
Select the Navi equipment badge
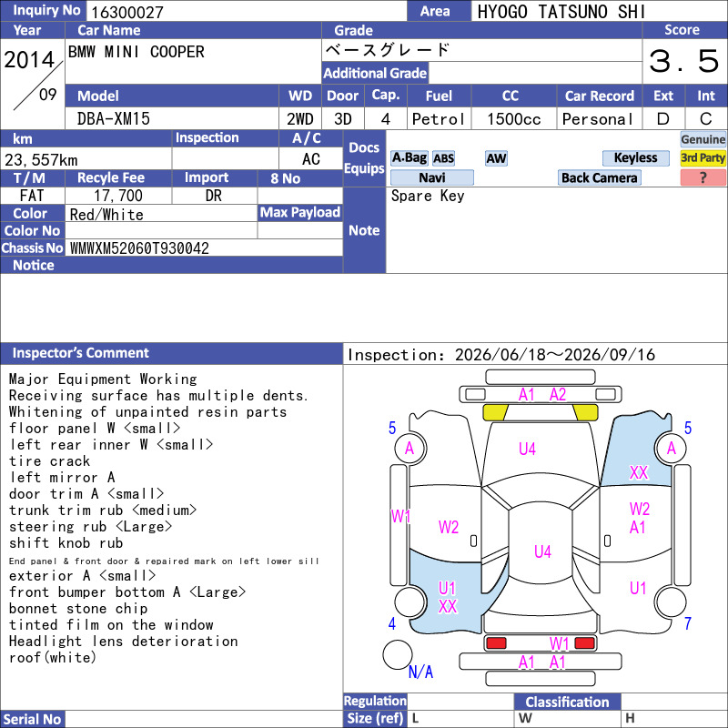431,177
